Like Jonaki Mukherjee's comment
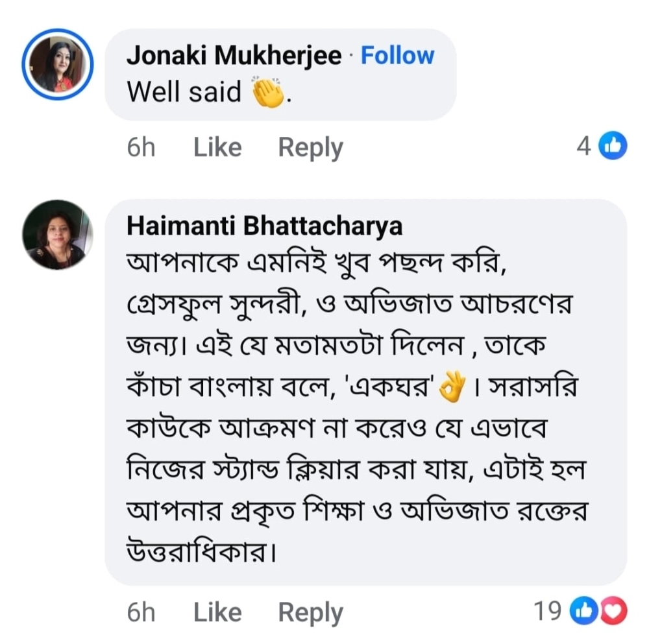The width and height of the screenshot is (649, 644). 217,147
